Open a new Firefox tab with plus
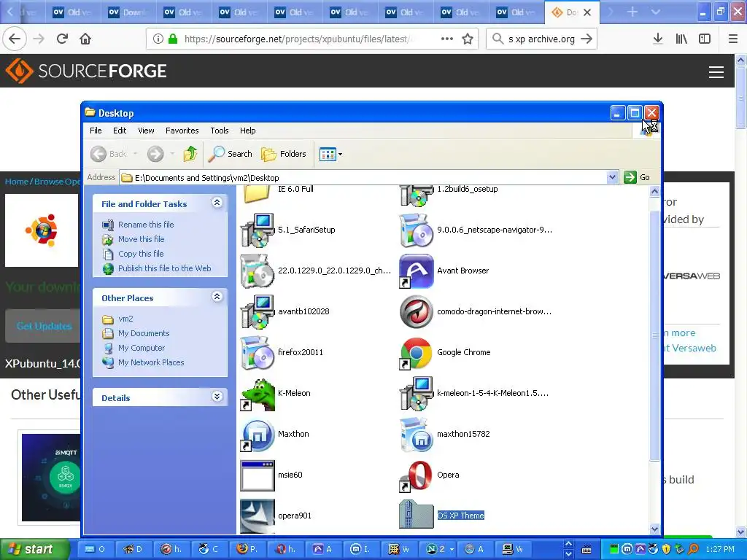This screenshot has width=747, height=560. point(632,12)
